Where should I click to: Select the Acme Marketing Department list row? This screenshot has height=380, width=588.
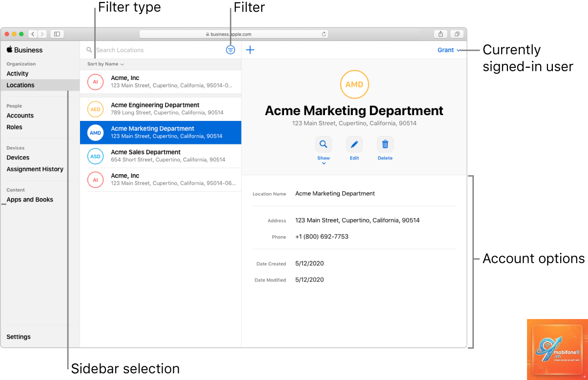coord(161,133)
